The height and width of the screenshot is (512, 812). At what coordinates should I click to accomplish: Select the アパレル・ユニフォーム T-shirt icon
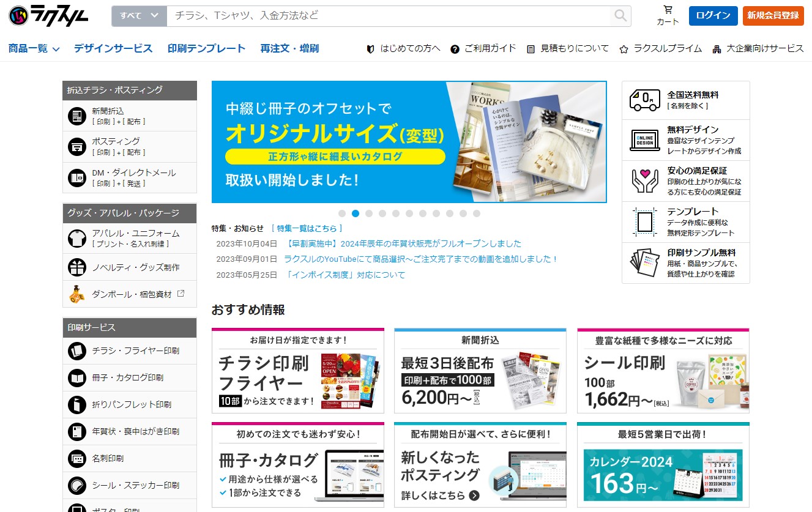click(x=77, y=238)
